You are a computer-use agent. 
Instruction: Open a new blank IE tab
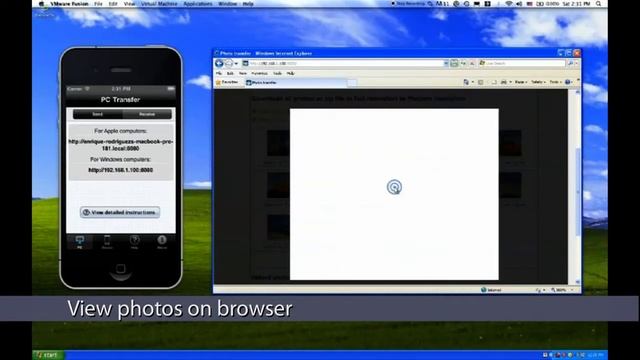click(352, 83)
